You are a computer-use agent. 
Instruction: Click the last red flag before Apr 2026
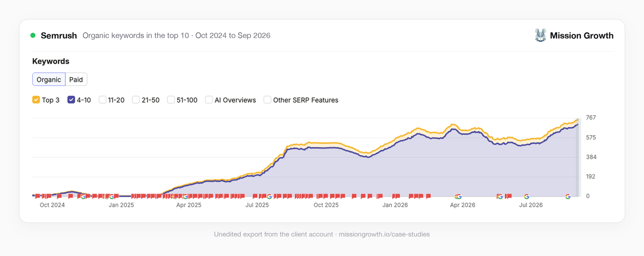click(x=428, y=196)
